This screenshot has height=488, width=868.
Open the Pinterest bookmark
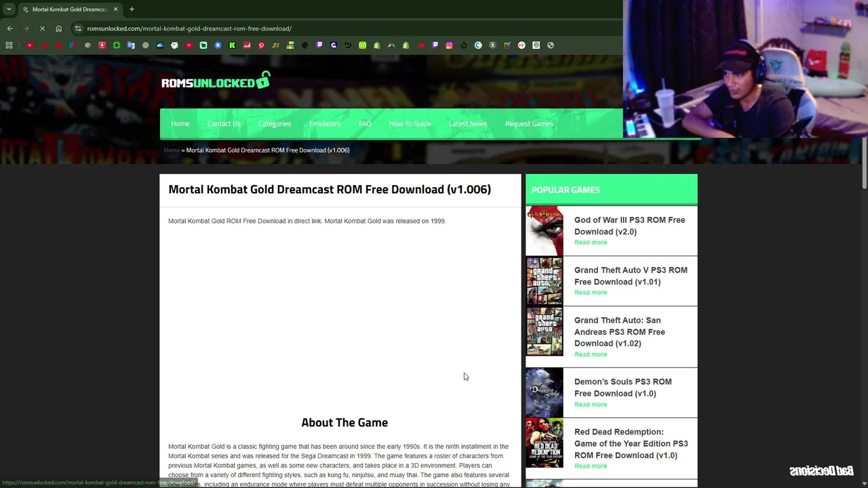pos(261,45)
